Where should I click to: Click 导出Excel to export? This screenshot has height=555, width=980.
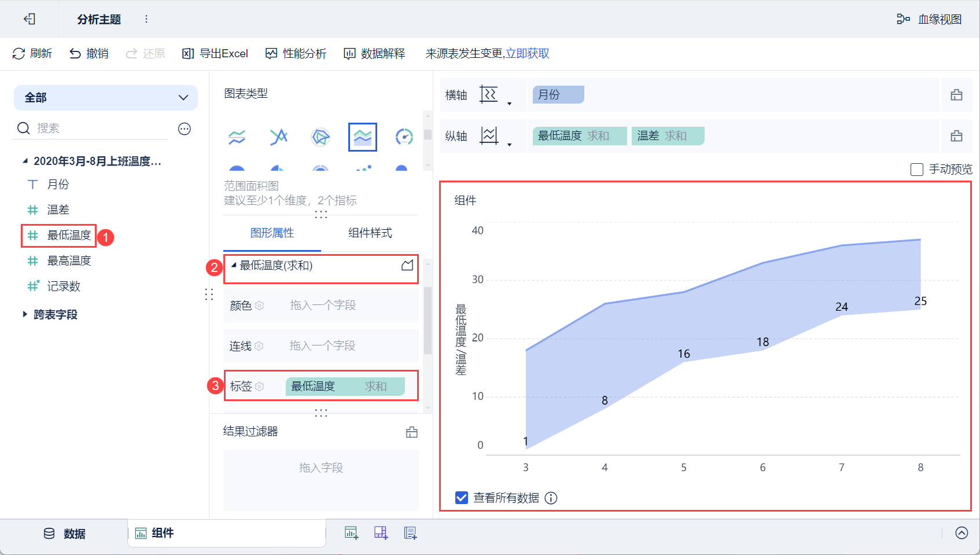pyautogui.click(x=215, y=54)
